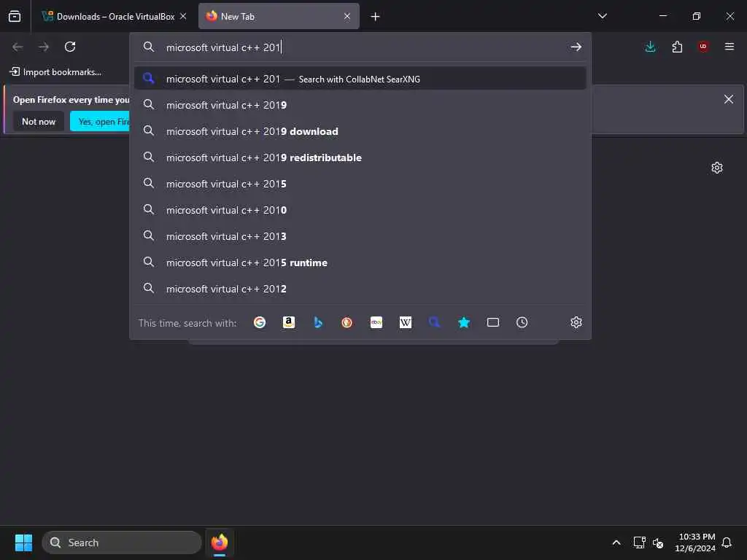This screenshot has height=560, width=747.
Task: Search this time with eBay
Action: tap(376, 322)
